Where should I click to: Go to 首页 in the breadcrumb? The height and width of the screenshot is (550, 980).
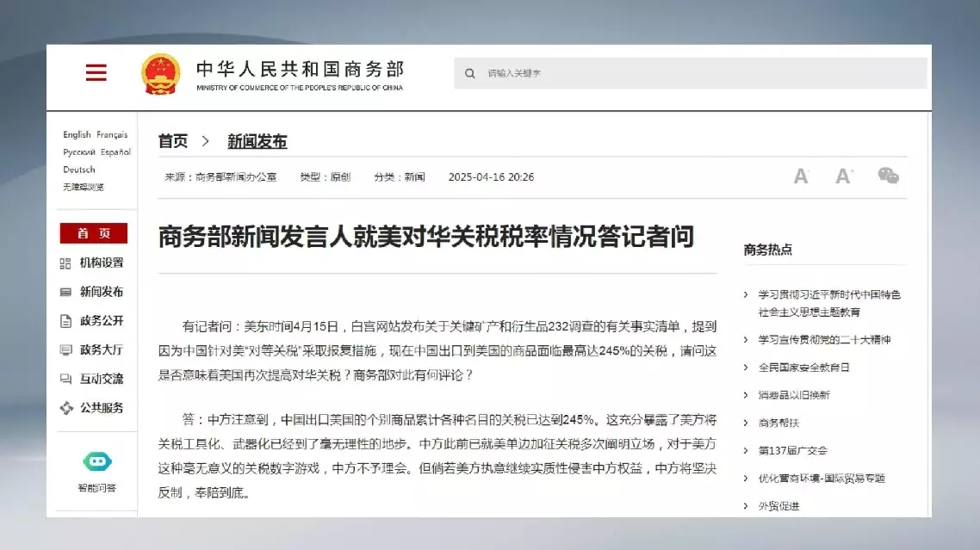[173, 141]
